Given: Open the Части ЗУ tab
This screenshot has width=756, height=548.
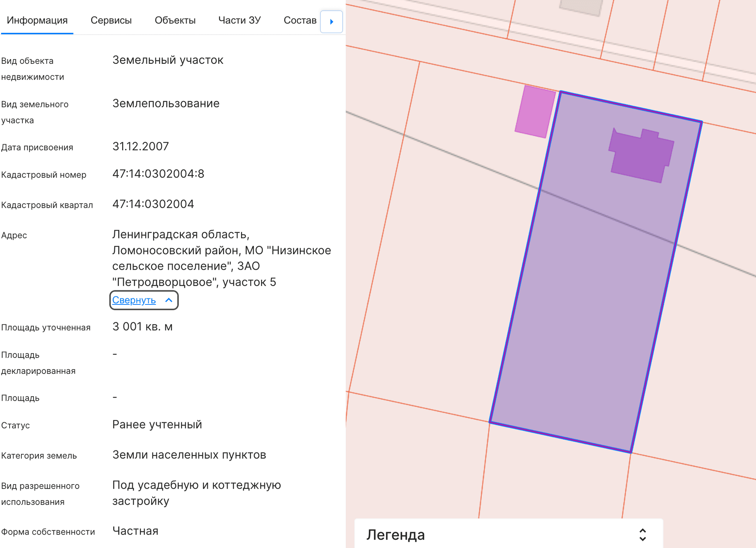Looking at the screenshot, I should coord(240,21).
